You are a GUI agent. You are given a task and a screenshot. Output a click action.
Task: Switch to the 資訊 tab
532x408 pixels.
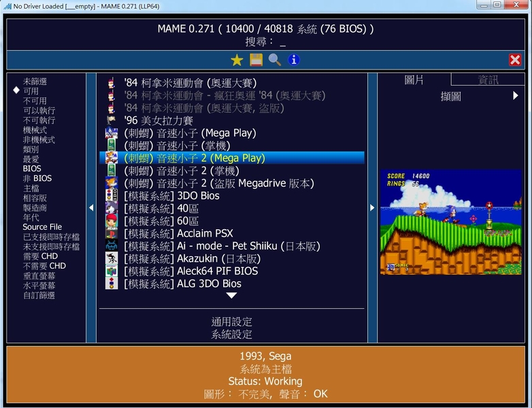[x=488, y=80]
